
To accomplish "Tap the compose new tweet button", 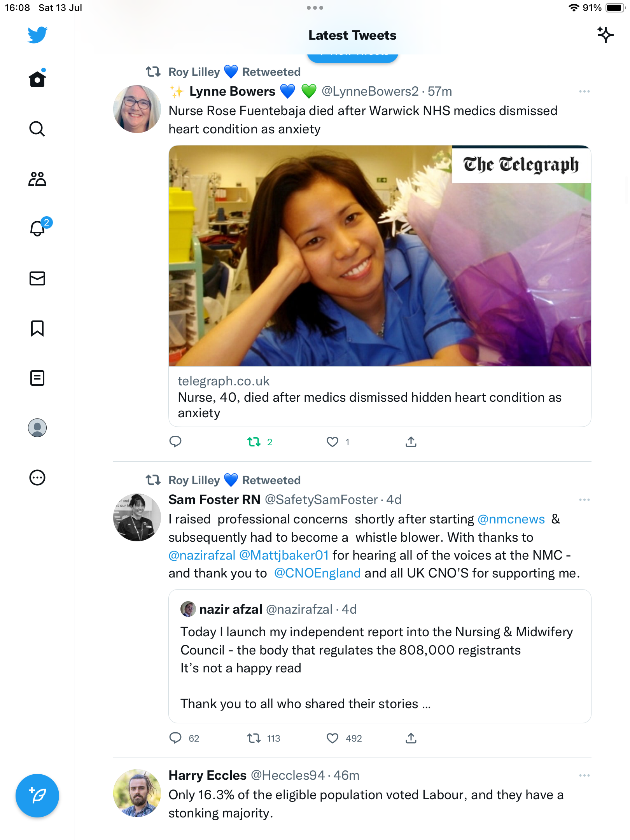I will [37, 796].
